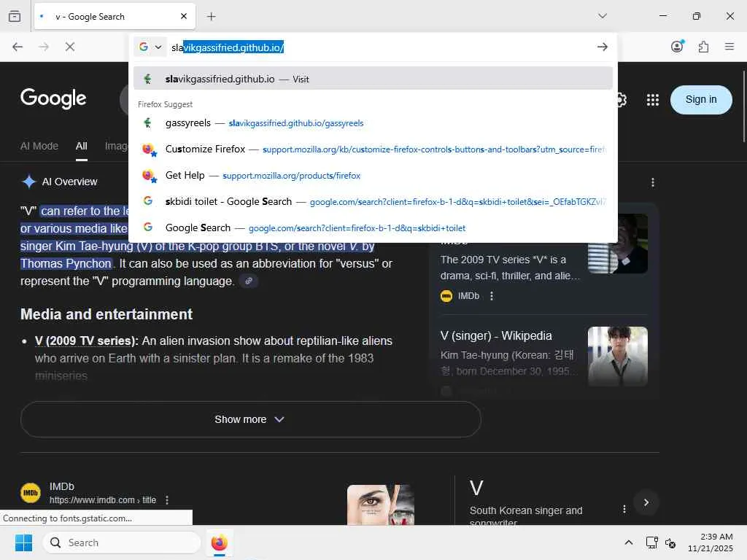Open 'V (singer) - Wikipedia' card
The width and height of the screenshot is (747, 560).
(x=496, y=335)
